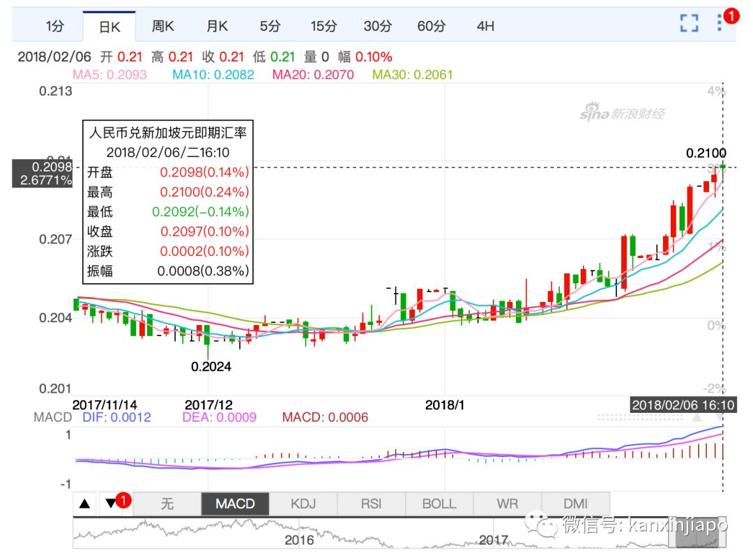The height and width of the screenshot is (560, 753).
Task: Click the black up triangle button
Action: click(x=84, y=504)
